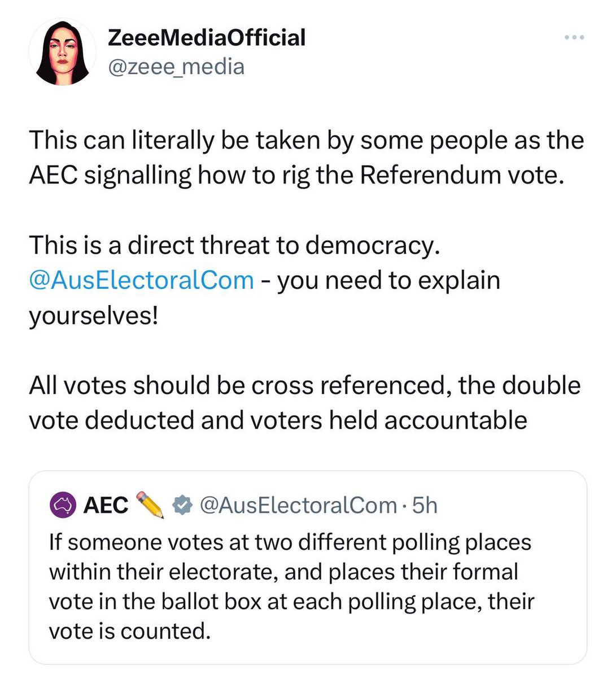Click the AEC name in quoted tweet
Viewport: 616px width, 678px height.
(106, 505)
